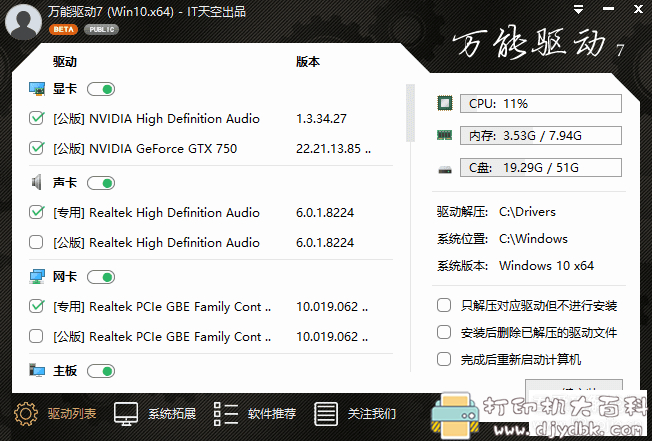Uncheck NVIDIA High Definition Audio driver

point(36,118)
